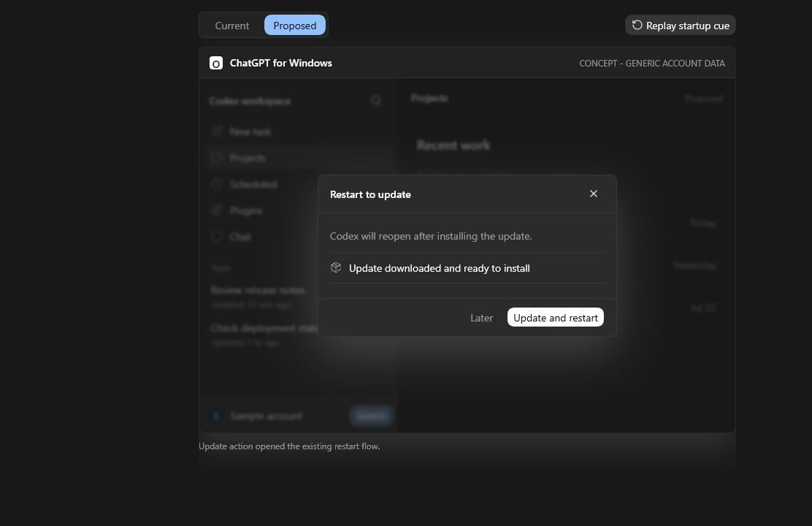Click the text 'Update downloaded and ready to install'
This screenshot has width=812, height=526.
439,268
